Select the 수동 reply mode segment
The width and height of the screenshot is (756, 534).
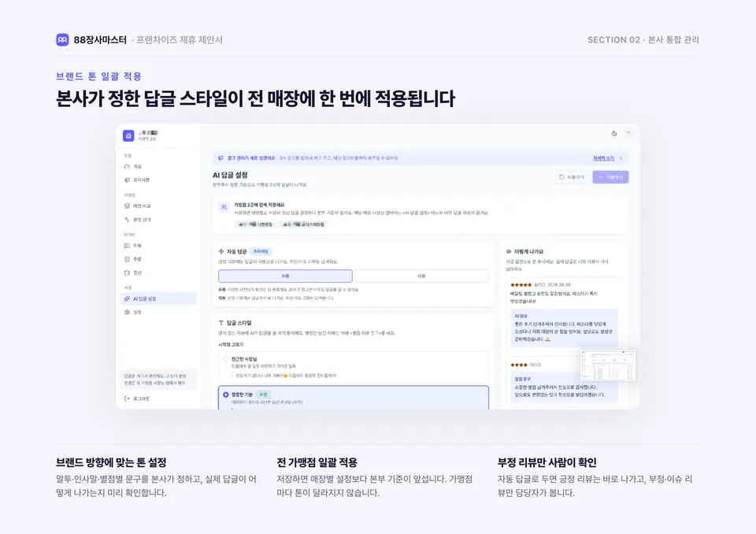click(285, 276)
